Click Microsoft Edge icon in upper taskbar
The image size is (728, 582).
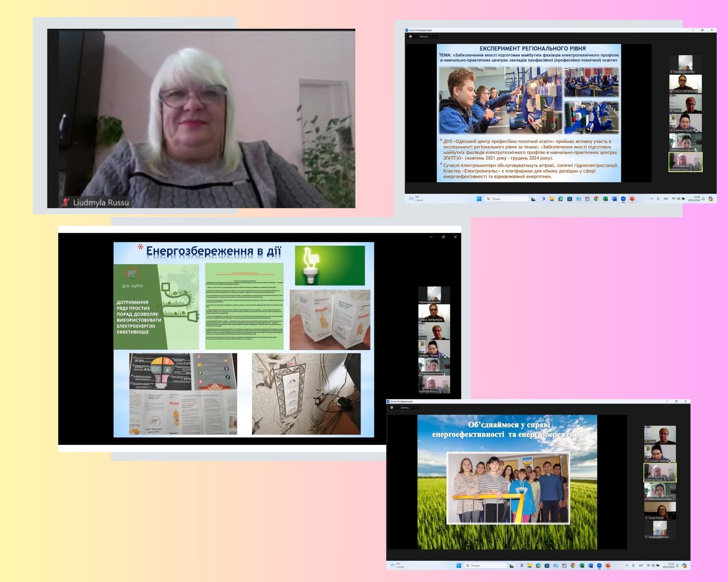coord(561,199)
